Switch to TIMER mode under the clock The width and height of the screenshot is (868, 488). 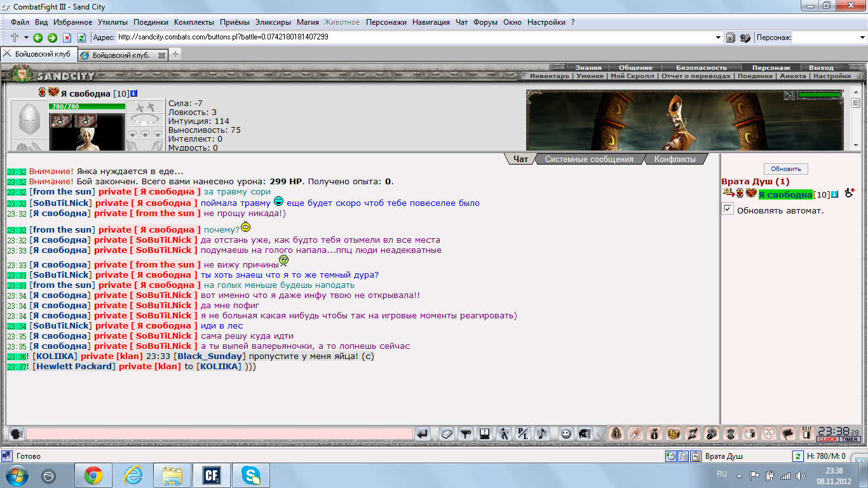coord(850,439)
